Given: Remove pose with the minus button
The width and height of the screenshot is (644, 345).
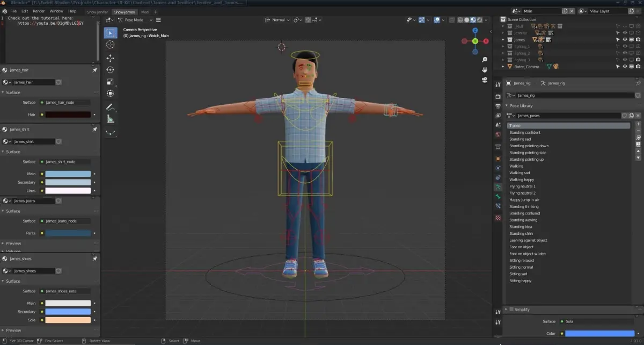Looking at the screenshot, I should click(638, 131).
